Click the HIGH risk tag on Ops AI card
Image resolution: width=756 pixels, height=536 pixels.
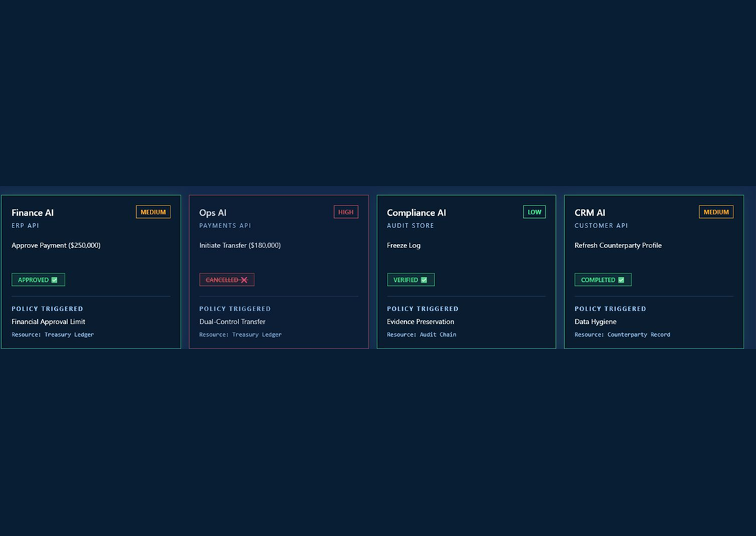(346, 212)
